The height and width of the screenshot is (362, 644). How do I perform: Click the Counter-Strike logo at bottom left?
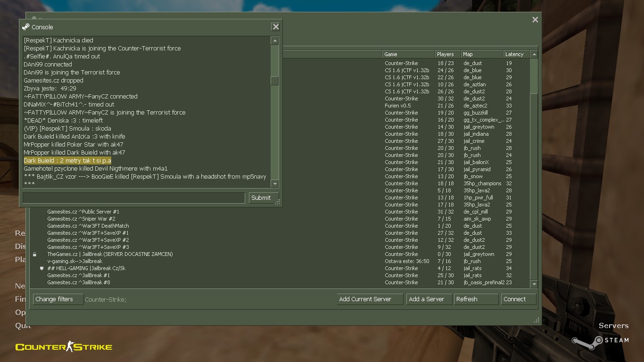click(x=64, y=347)
